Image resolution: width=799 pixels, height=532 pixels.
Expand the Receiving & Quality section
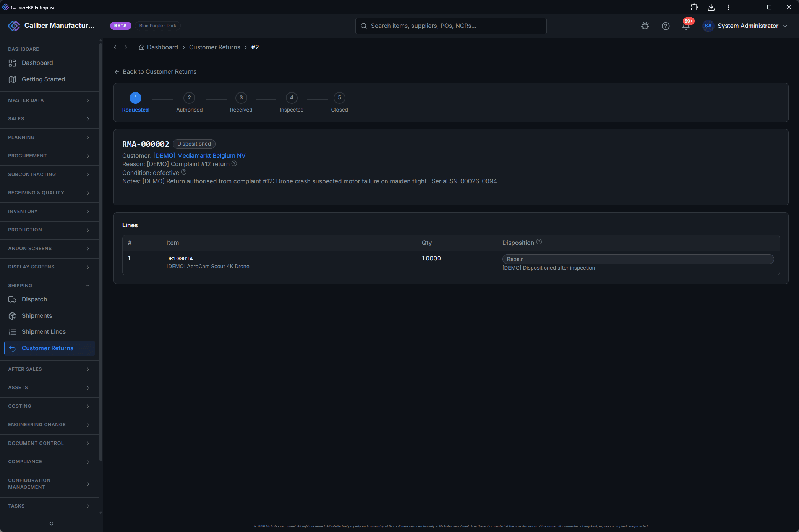[49, 193]
